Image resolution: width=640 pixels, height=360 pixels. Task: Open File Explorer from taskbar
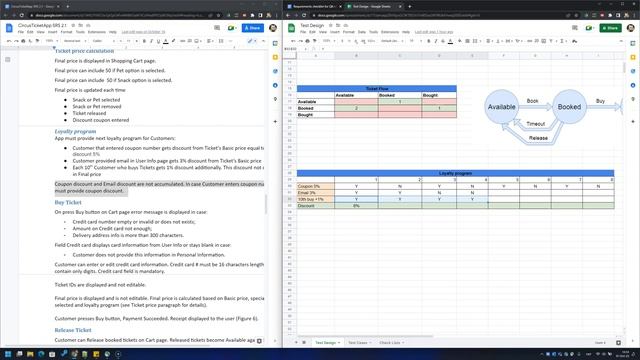pyautogui.click(x=30, y=354)
